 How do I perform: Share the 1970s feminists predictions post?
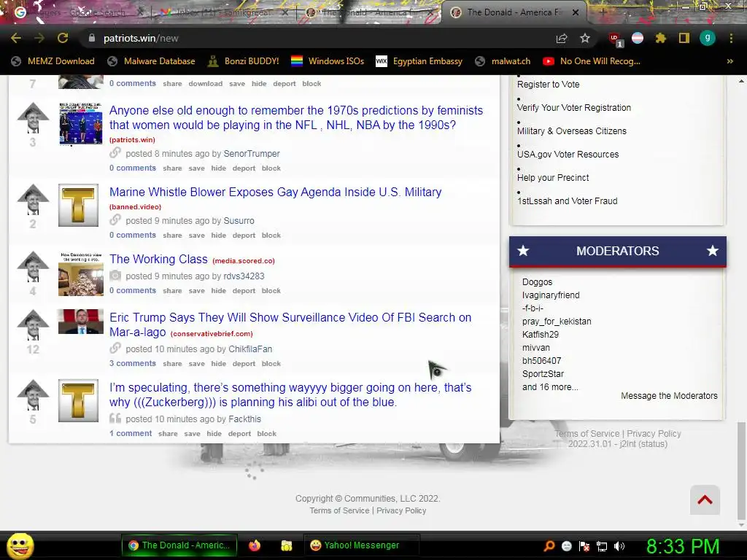pyautogui.click(x=172, y=168)
